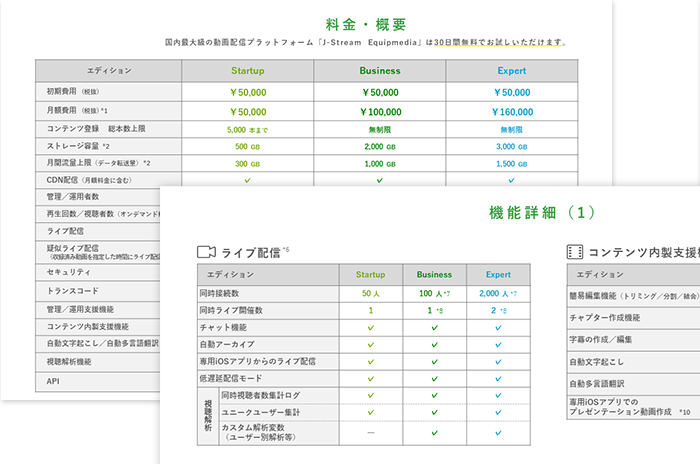Click the 管理／運用者数 row label
The image size is (700, 464).
tap(73, 196)
